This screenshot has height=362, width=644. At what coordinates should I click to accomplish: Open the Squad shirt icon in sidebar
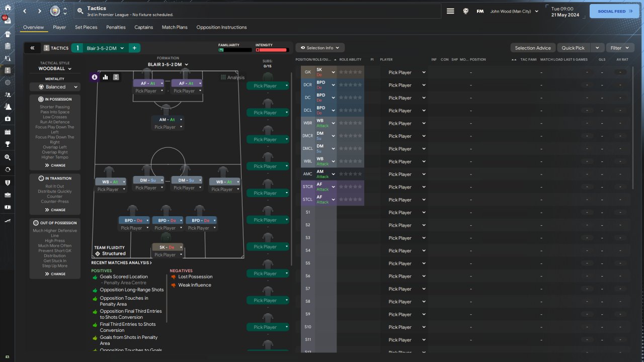8,34
